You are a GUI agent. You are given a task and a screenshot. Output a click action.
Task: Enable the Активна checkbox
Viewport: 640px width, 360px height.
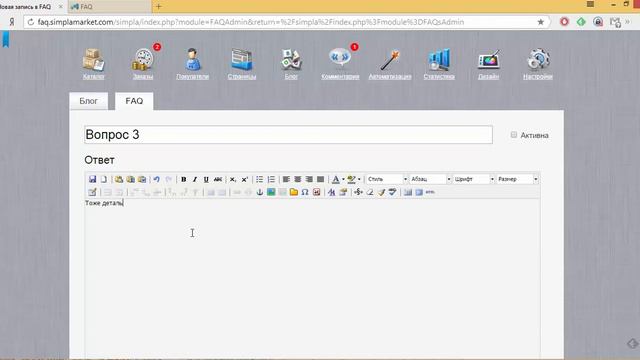[x=514, y=135]
